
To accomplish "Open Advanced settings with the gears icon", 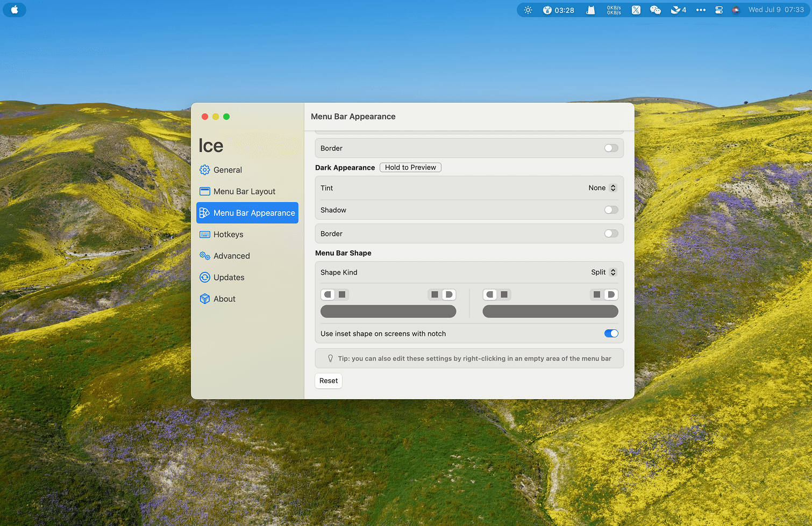I will 205,256.
